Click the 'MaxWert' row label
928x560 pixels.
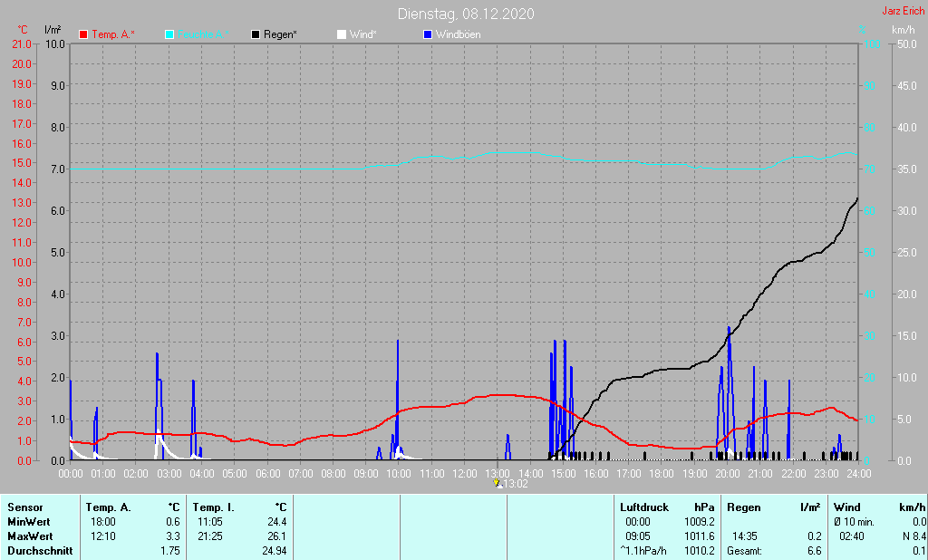tap(30, 536)
